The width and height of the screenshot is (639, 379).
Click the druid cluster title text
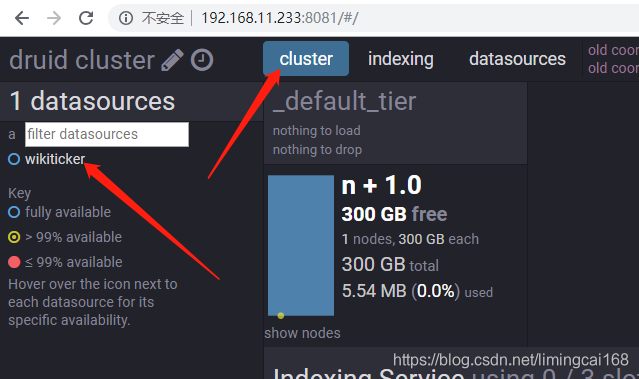click(x=82, y=60)
